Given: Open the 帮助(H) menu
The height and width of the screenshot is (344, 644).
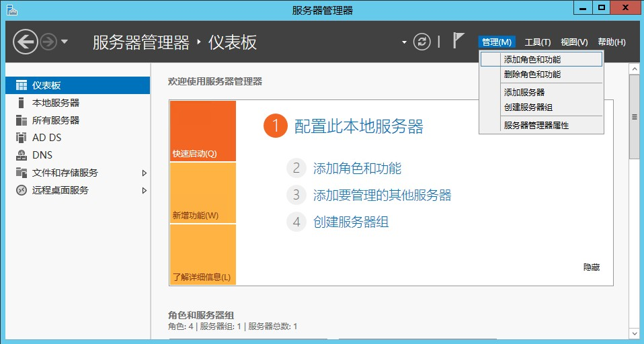Looking at the screenshot, I should click(612, 42).
